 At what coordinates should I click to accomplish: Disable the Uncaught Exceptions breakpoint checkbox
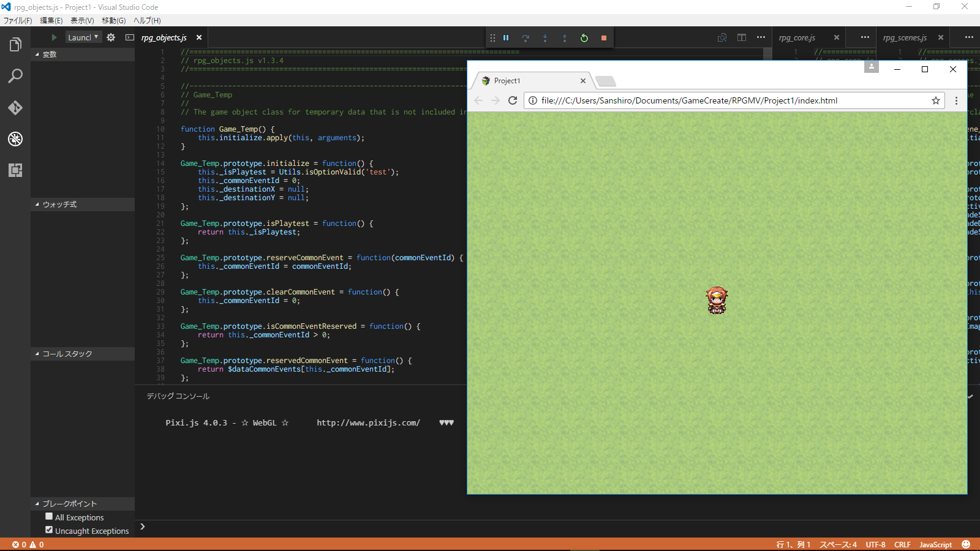(x=49, y=530)
